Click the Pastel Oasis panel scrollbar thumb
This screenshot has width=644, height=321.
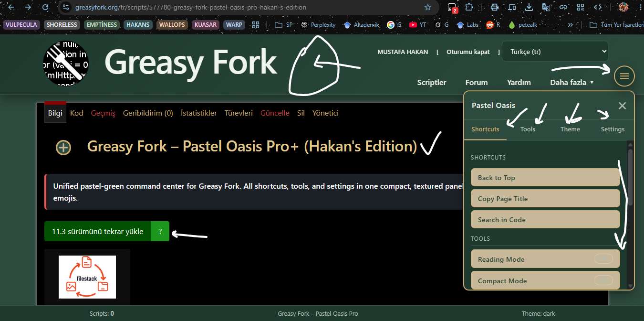(630, 177)
